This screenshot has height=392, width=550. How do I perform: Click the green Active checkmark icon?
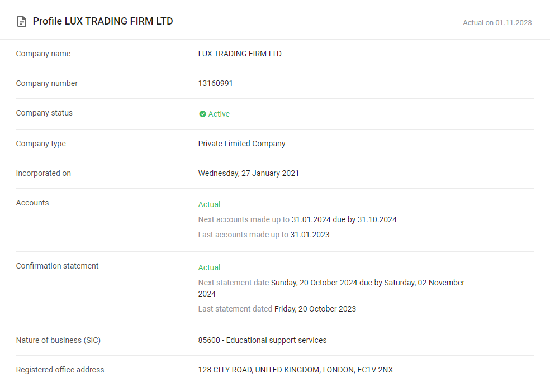(202, 114)
